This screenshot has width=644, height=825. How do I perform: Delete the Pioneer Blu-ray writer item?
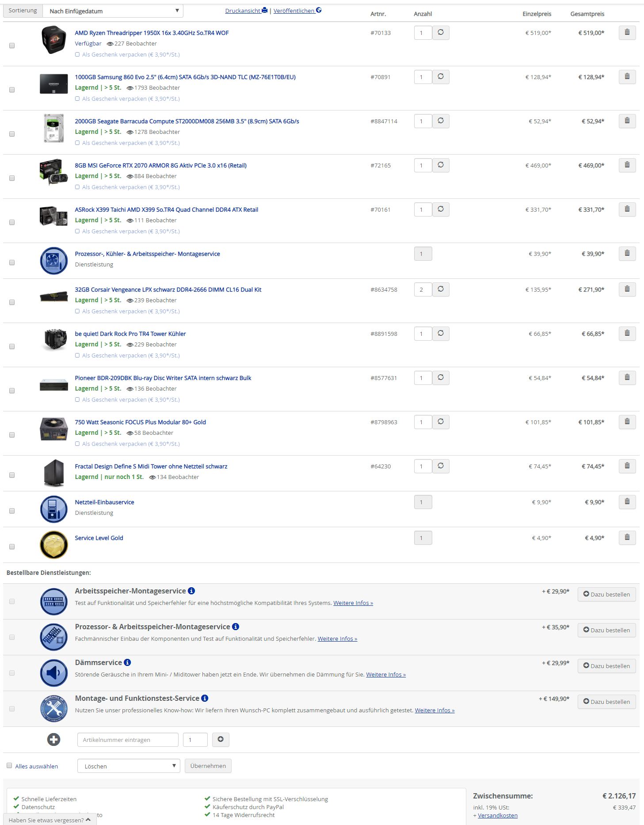[x=627, y=378]
